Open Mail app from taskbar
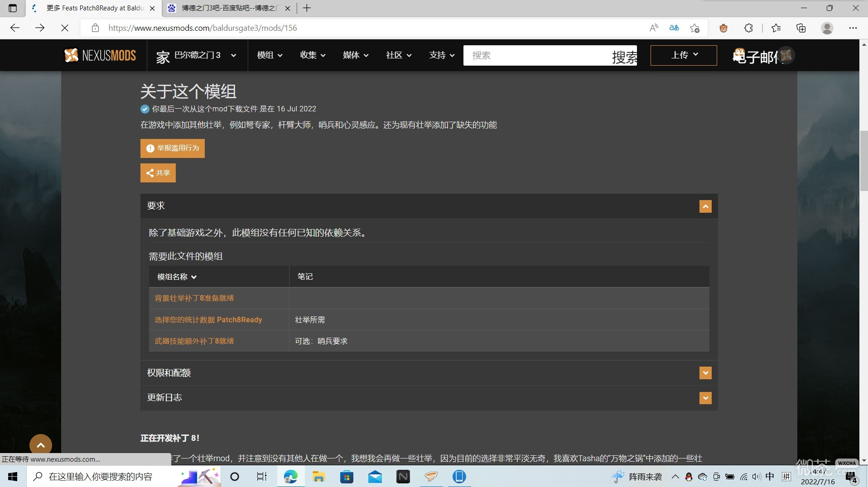Image resolution: width=868 pixels, height=487 pixels. (375, 477)
